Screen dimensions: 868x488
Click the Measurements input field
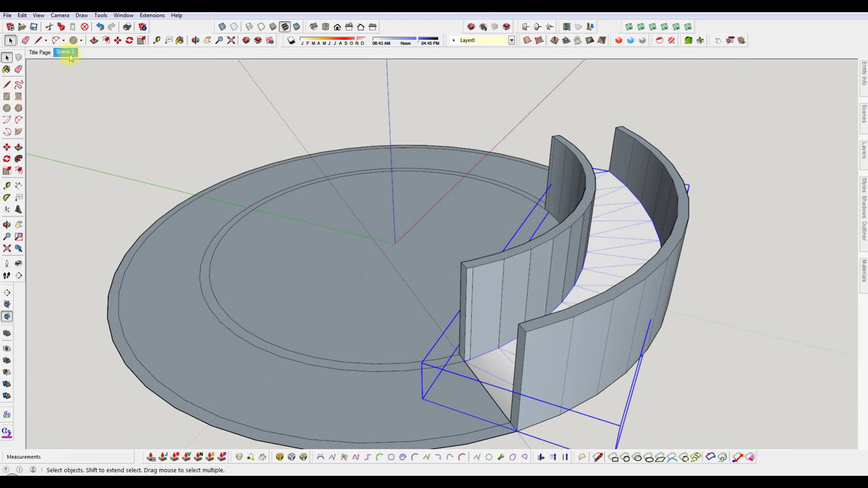pos(88,457)
